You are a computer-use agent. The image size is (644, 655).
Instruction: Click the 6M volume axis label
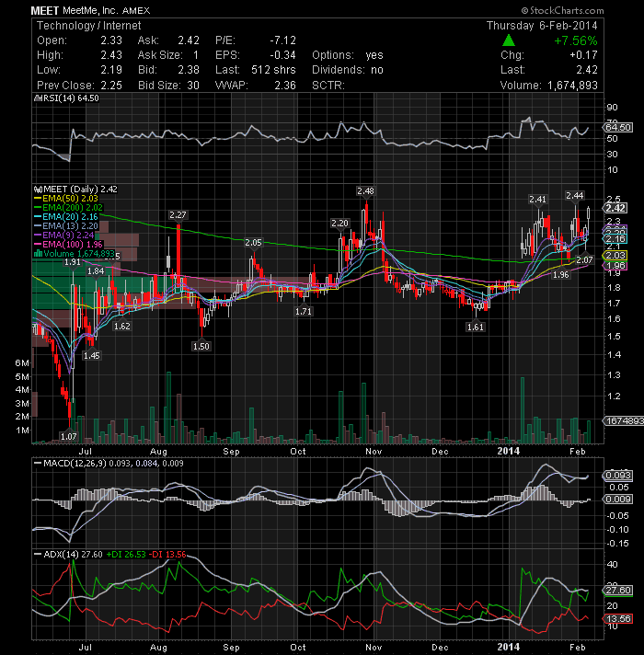22,363
